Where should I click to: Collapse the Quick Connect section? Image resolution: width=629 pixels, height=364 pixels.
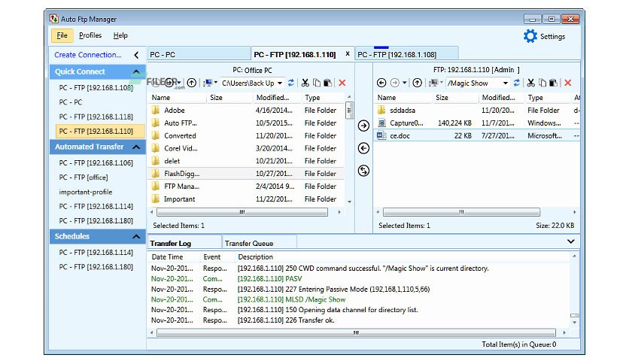136,71
